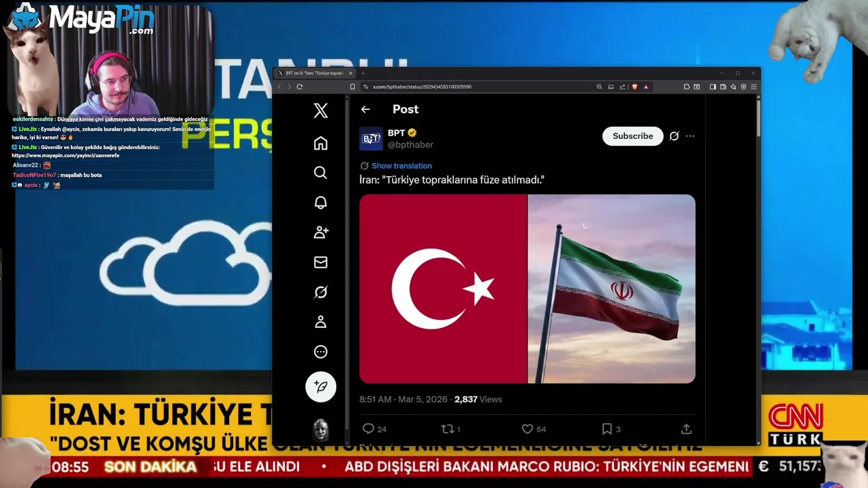Open Brave Rewards triangle icon
This screenshot has height=488, width=868.
tap(646, 87)
